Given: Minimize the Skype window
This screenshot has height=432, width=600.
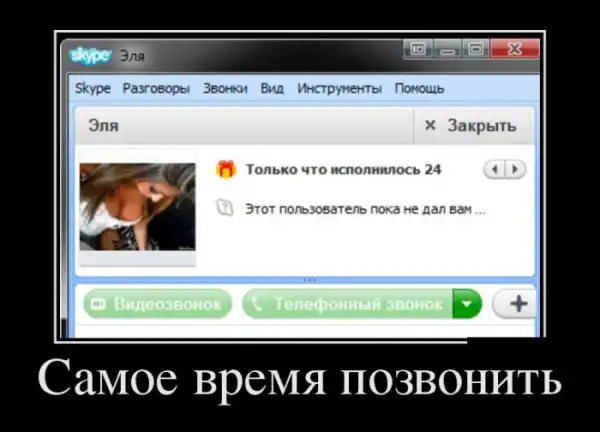Looking at the screenshot, I should click(x=448, y=49).
